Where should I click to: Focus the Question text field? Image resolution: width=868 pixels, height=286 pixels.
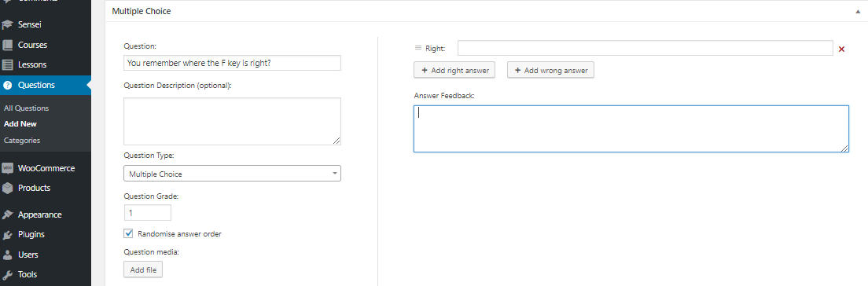point(232,63)
